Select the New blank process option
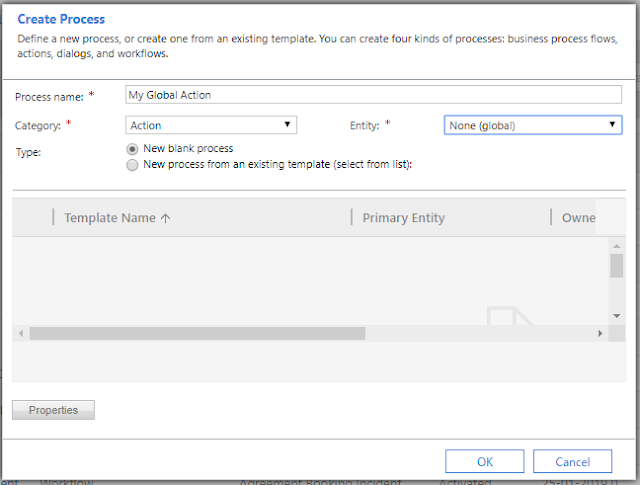The image size is (640, 485). coord(133,149)
